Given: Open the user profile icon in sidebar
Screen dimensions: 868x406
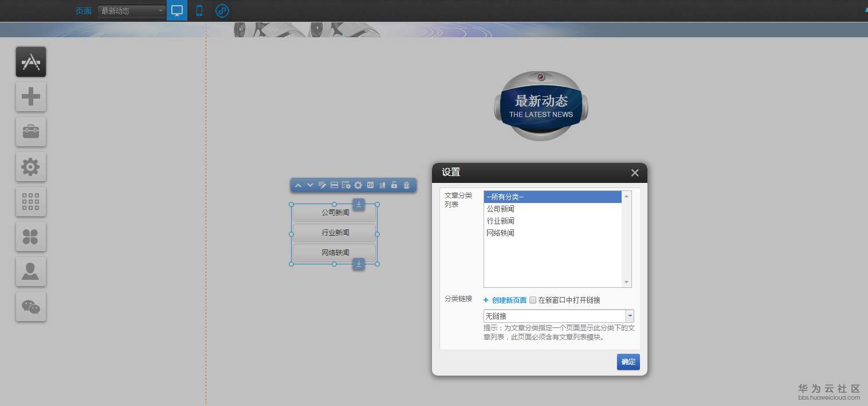Looking at the screenshot, I should click(31, 272).
